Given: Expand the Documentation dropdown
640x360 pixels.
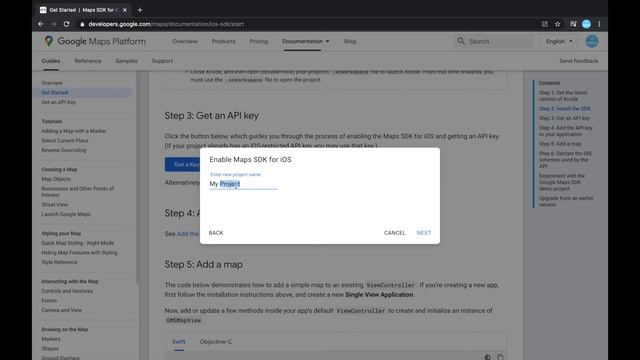Looking at the screenshot, I should click(x=306, y=41).
